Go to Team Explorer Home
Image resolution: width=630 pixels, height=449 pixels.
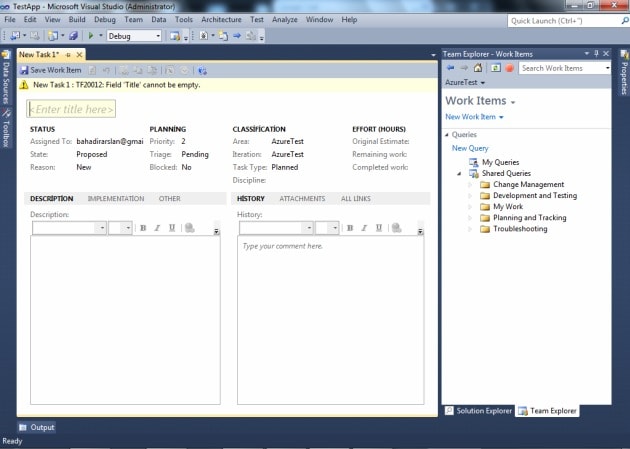pyautogui.click(x=478, y=68)
